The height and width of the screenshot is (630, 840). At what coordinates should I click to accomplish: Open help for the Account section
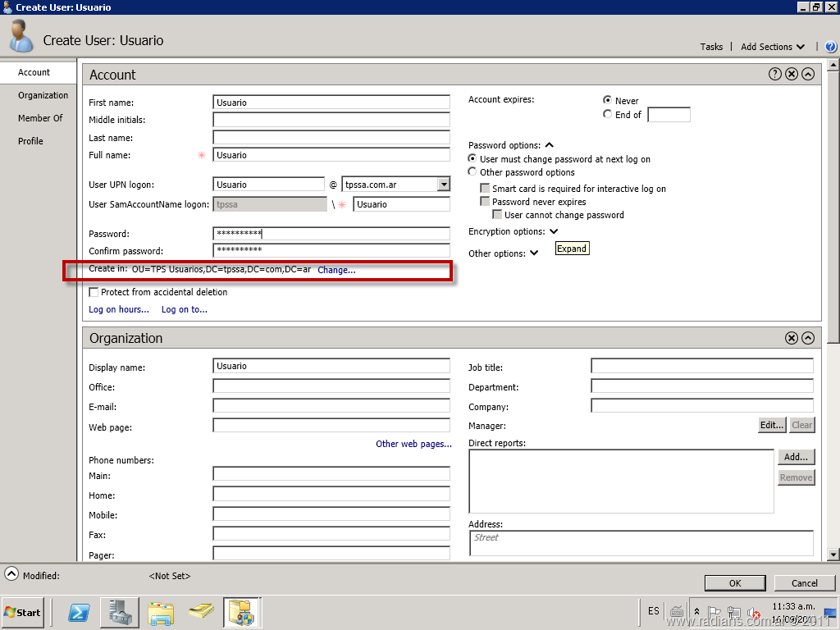[774, 75]
